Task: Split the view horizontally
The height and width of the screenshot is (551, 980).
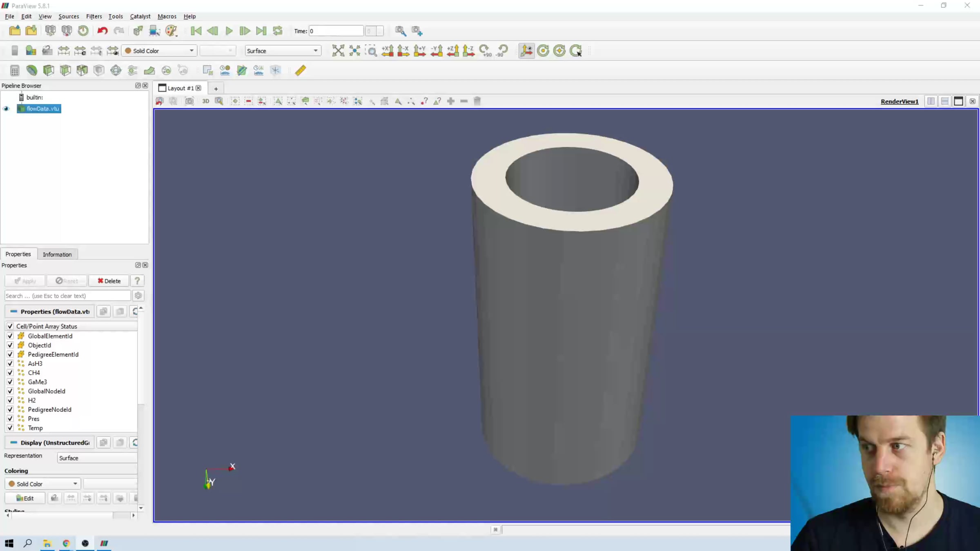Action: click(x=931, y=101)
